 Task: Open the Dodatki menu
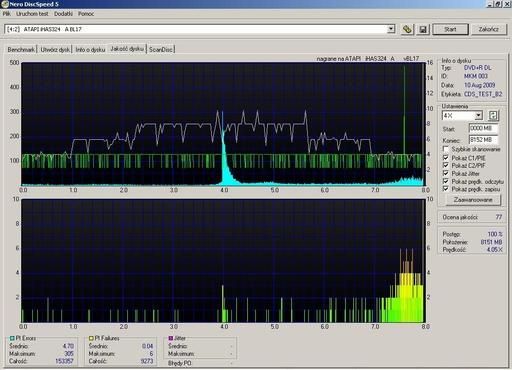point(63,14)
